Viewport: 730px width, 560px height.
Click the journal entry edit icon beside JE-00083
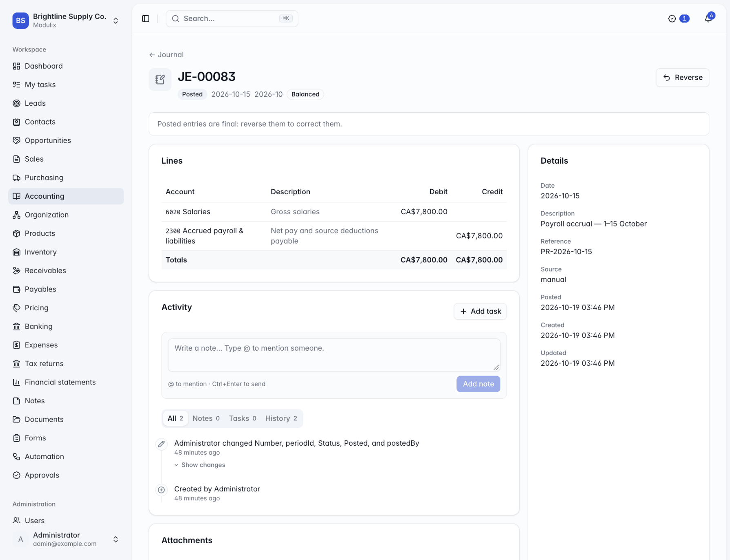(160, 79)
